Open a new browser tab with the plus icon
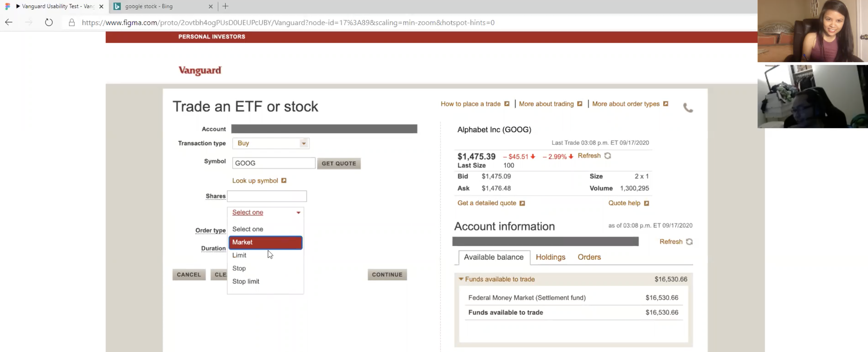868x352 pixels. [226, 6]
